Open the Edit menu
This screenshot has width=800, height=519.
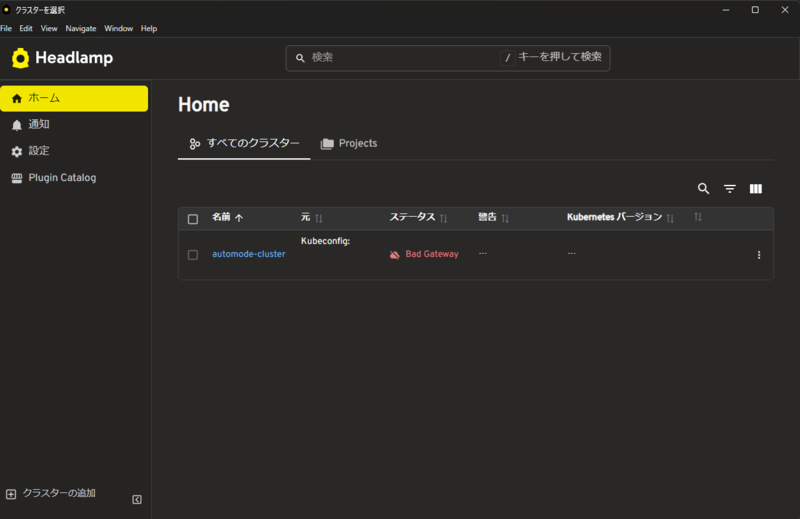point(26,29)
